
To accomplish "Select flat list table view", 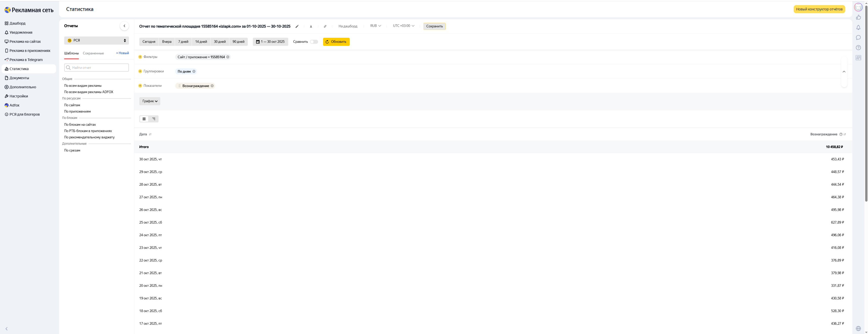I will (x=144, y=119).
